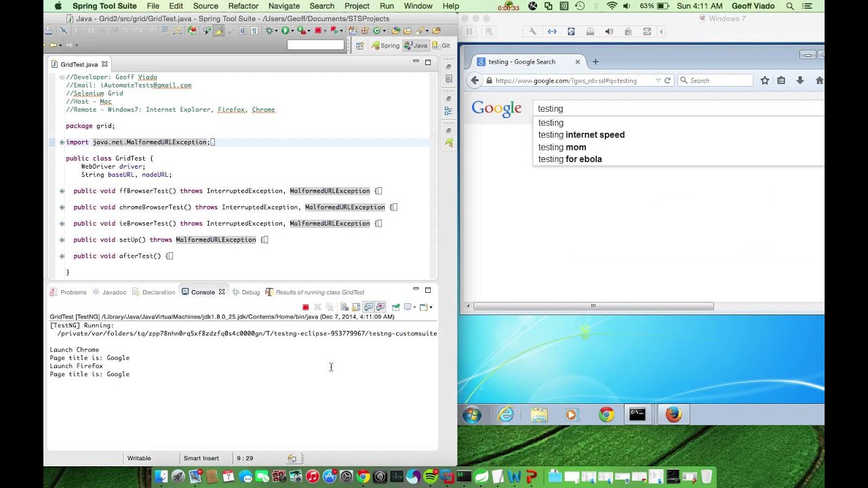Image resolution: width=868 pixels, height=488 pixels.
Task: Click the VMware sound speaker icon
Action: coord(609,31)
